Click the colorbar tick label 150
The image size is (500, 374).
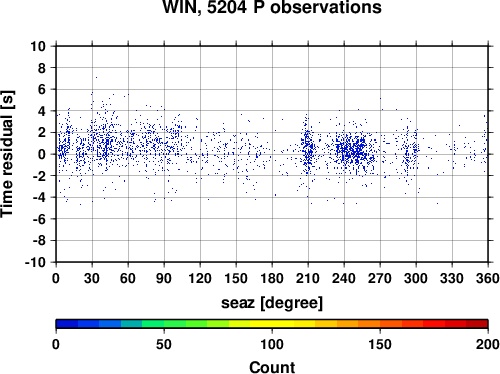pyautogui.click(x=380, y=344)
